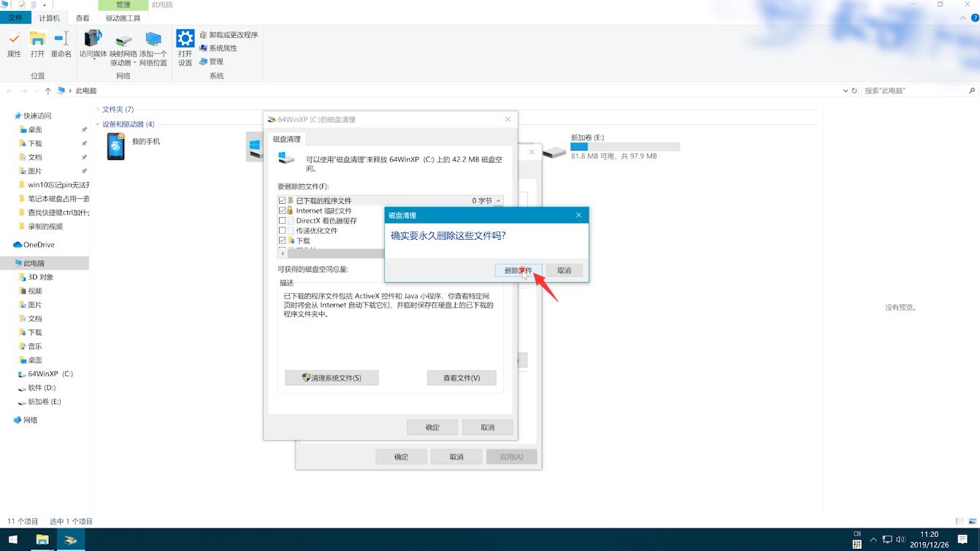
Task: Click the up-arrow navigation button
Action: click(48, 91)
